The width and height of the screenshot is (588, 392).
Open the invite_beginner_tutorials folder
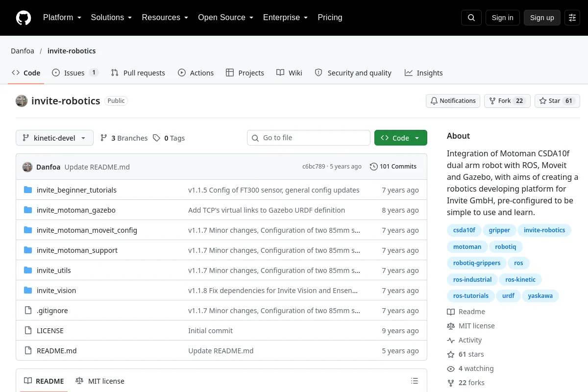(x=76, y=190)
